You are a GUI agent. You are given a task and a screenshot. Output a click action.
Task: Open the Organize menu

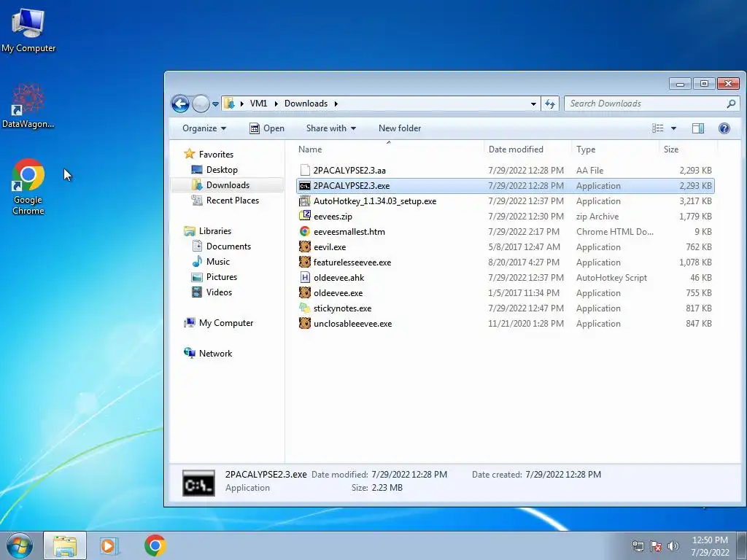click(204, 128)
